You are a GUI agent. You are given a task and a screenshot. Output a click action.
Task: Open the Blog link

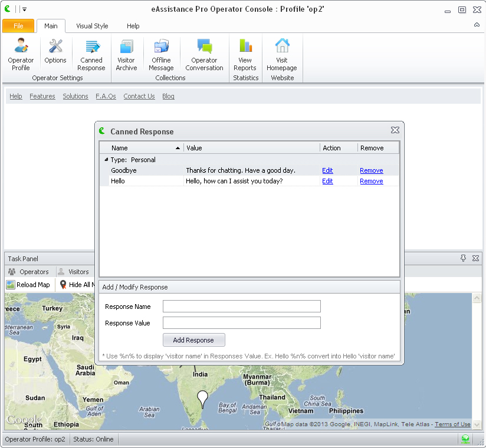point(168,96)
